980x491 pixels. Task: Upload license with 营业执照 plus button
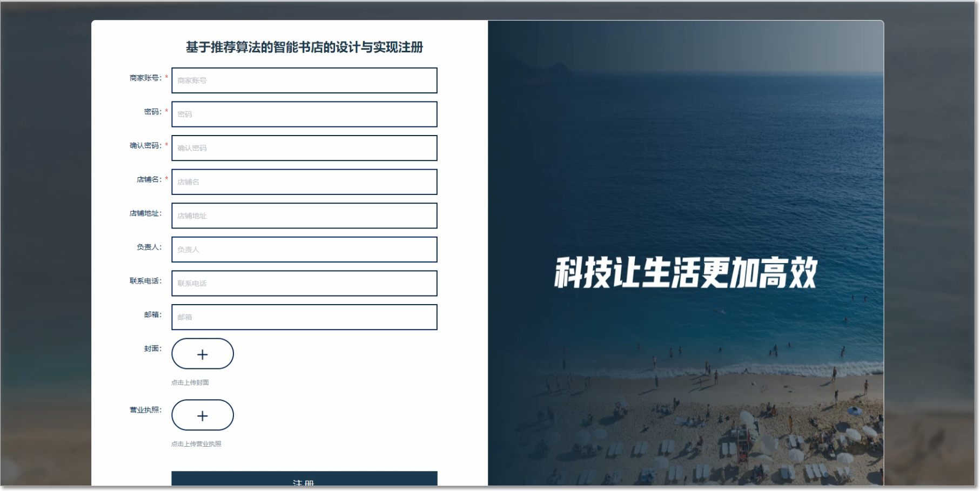(x=203, y=415)
